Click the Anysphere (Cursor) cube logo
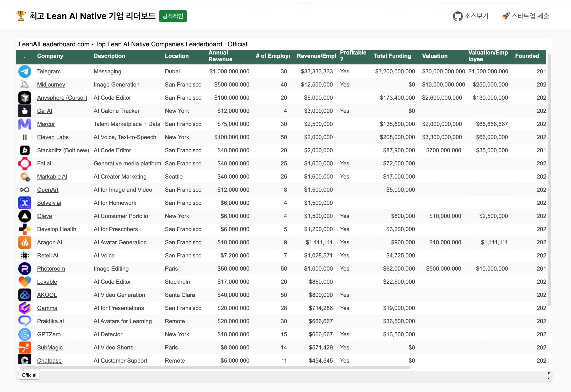Screen dimensions: 571x392 (x=25, y=98)
